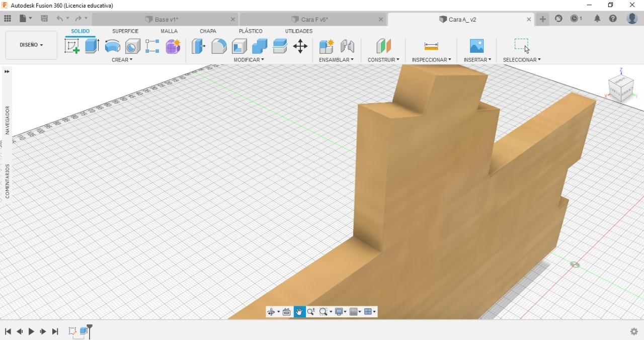Viewport: 644px width, 340px height.
Task: Switch to the MALLA tab
Action: pos(169,31)
